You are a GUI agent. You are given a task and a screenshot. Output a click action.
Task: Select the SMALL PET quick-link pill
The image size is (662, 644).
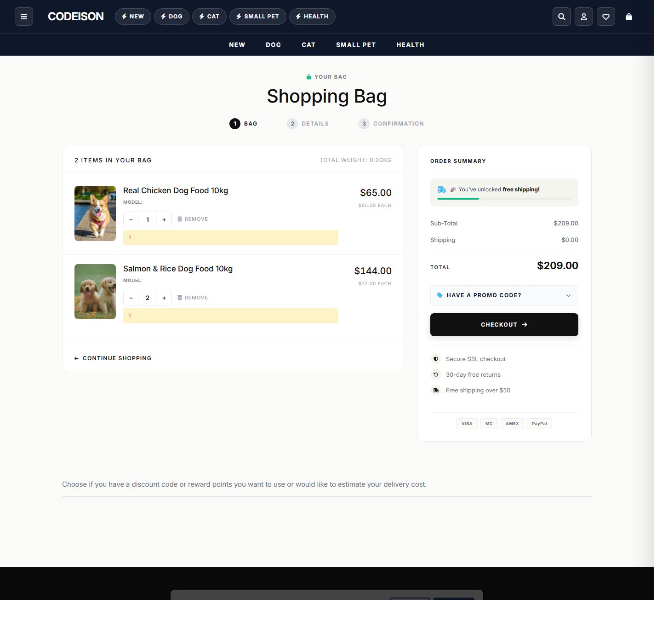257,17
